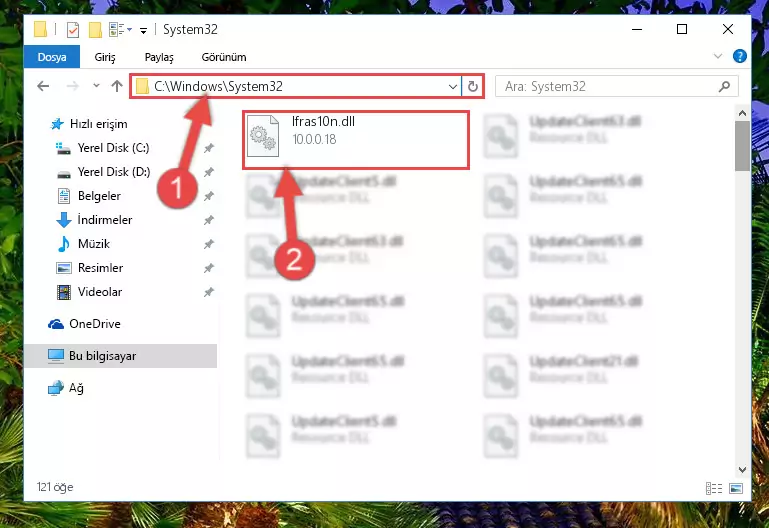Go forward with the right arrow
The image size is (769, 528).
point(73,86)
